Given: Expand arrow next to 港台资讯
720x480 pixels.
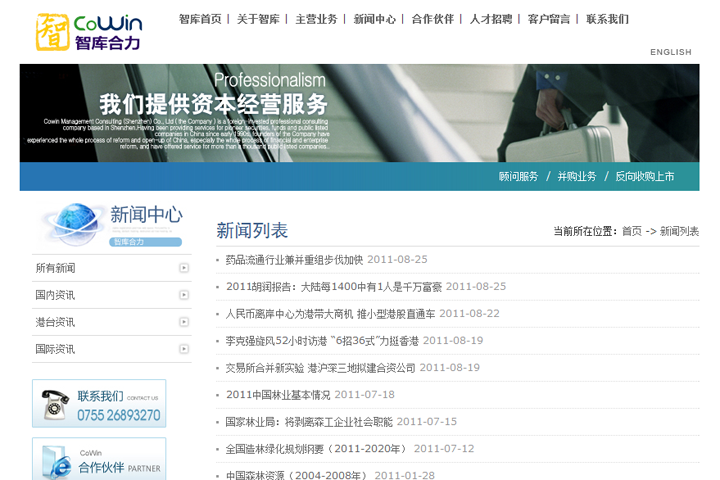Looking at the screenshot, I should [x=184, y=322].
